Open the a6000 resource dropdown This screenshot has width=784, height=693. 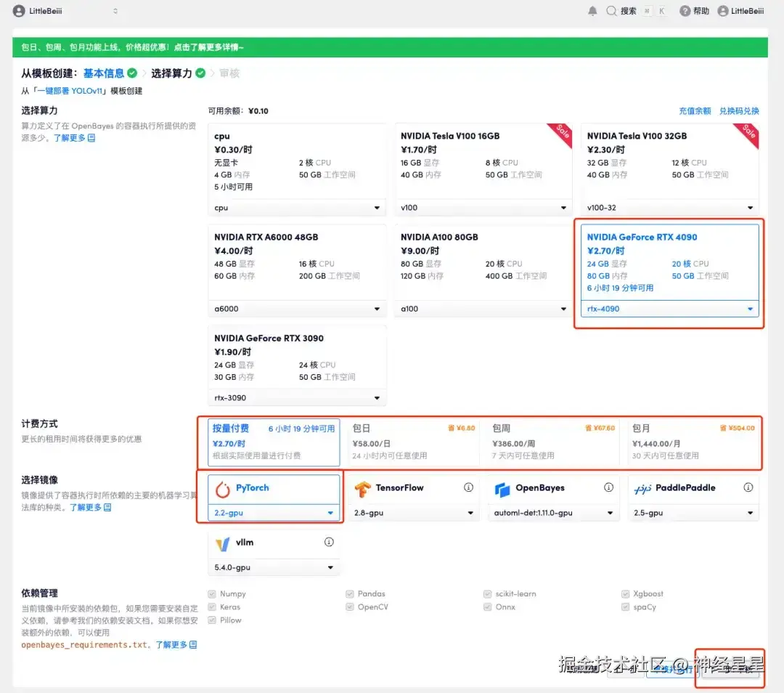point(297,309)
